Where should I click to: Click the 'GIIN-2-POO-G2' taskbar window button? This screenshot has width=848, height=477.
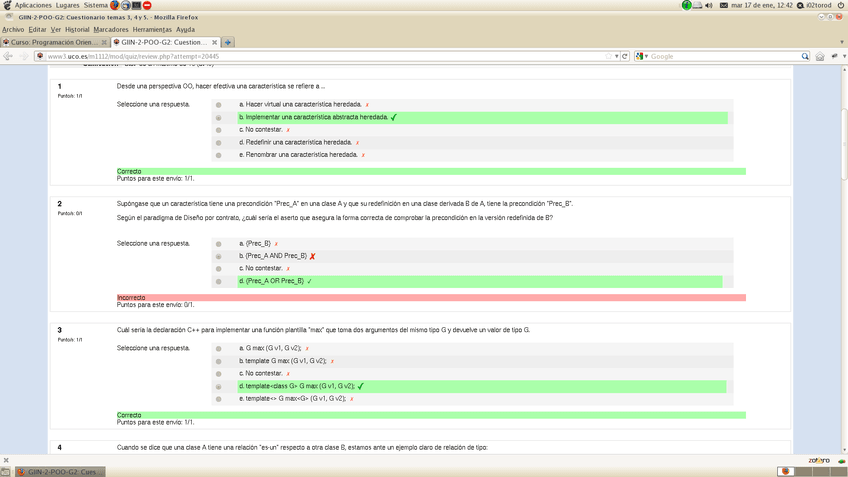pos(57,471)
